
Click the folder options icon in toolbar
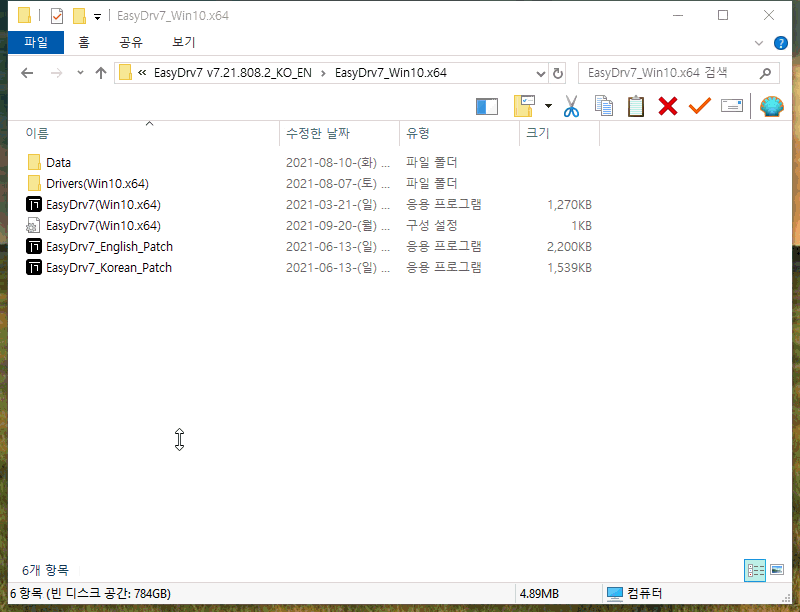point(524,106)
